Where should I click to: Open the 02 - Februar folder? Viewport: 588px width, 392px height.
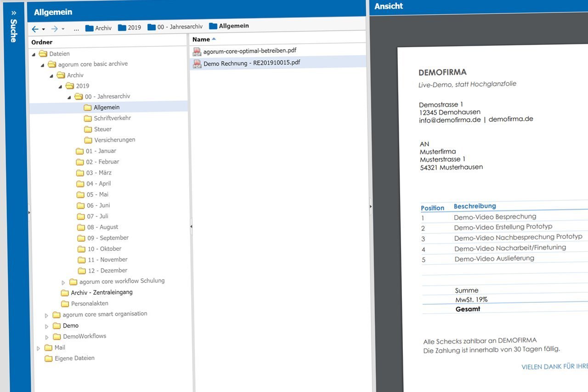click(103, 162)
